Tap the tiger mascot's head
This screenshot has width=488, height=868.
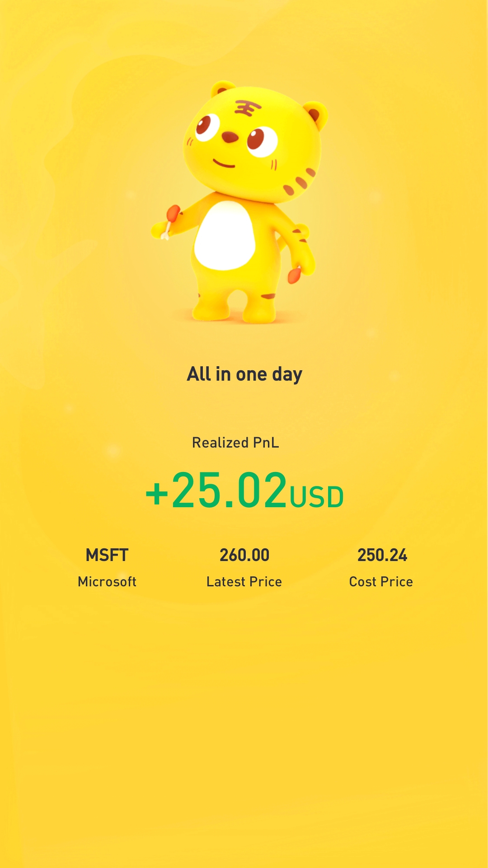pos(253,142)
